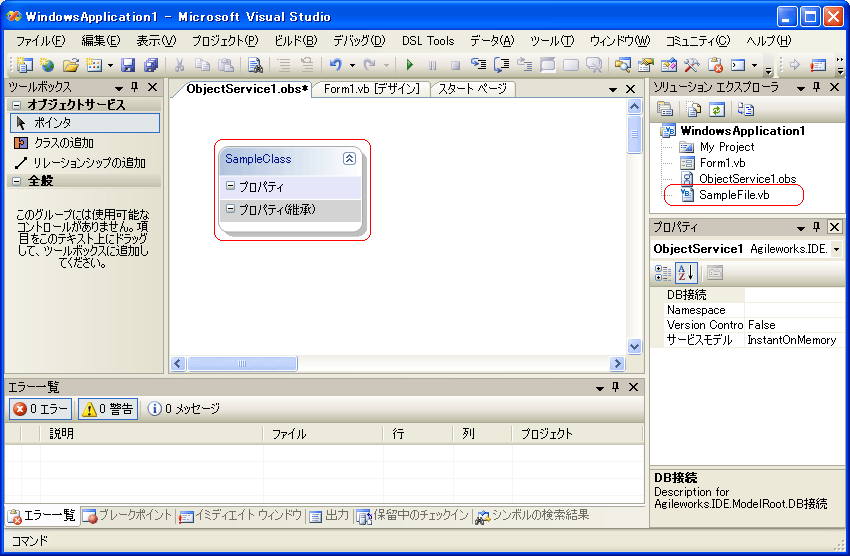850x556 pixels.
Task: Open the 編集(E) menu
Action: point(101,41)
